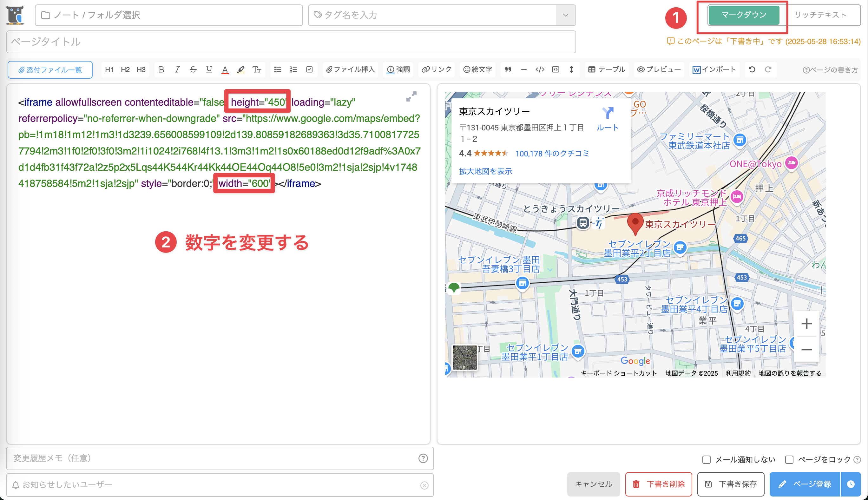Click the 強調 emphasis button
Viewport: 868px width, 500px height.
click(398, 70)
